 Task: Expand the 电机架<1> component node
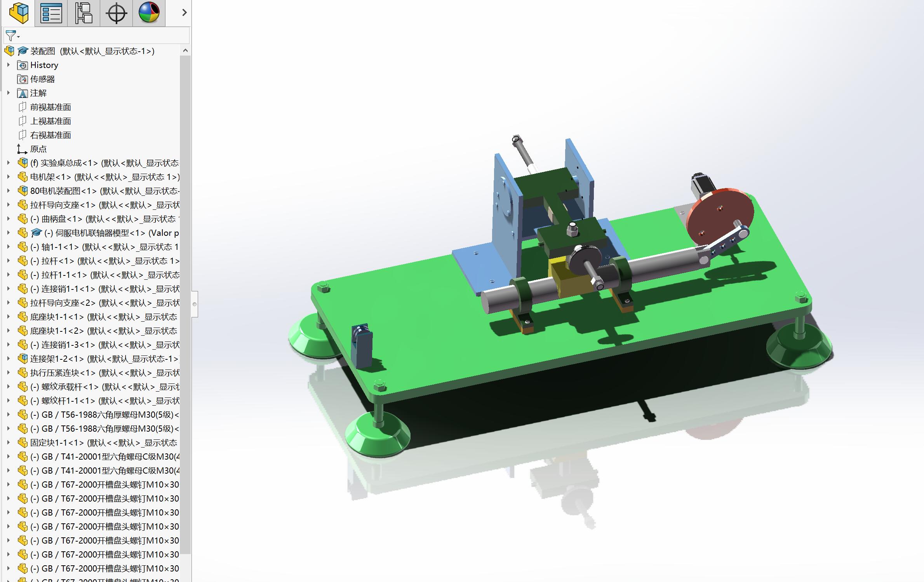click(8, 177)
